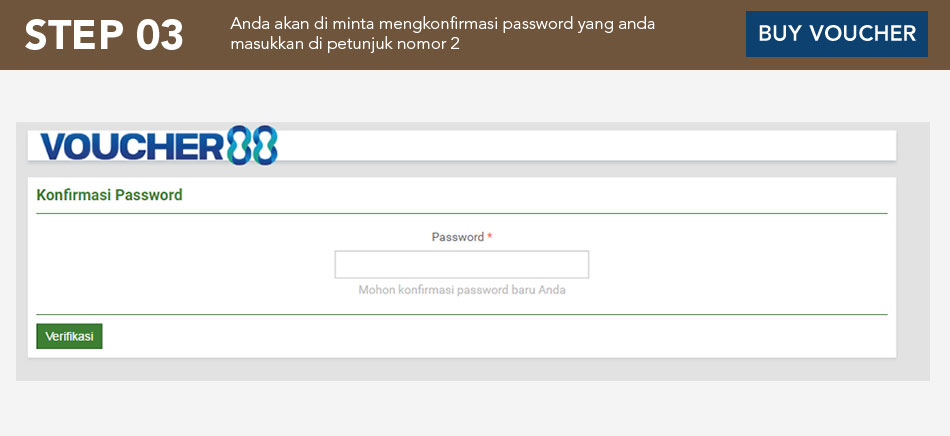
Task: Click empty brown banner between text and BUY VOUCHER
Action: click(x=700, y=35)
